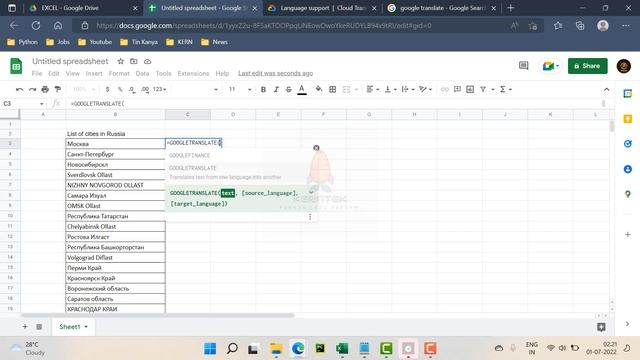
Task: Open Google Tasks side panel icon
Action: (x=628, y=144)
